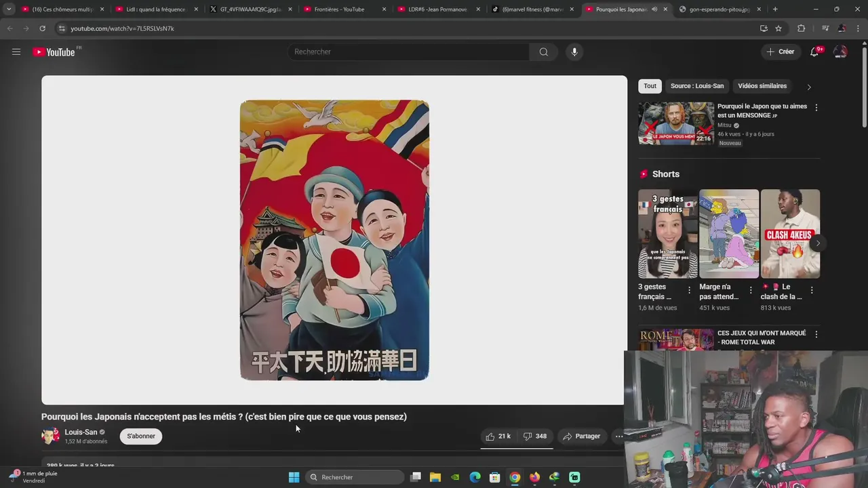Click the Partager share button
This screenshot has width=868, height=488.
point(582,436)
